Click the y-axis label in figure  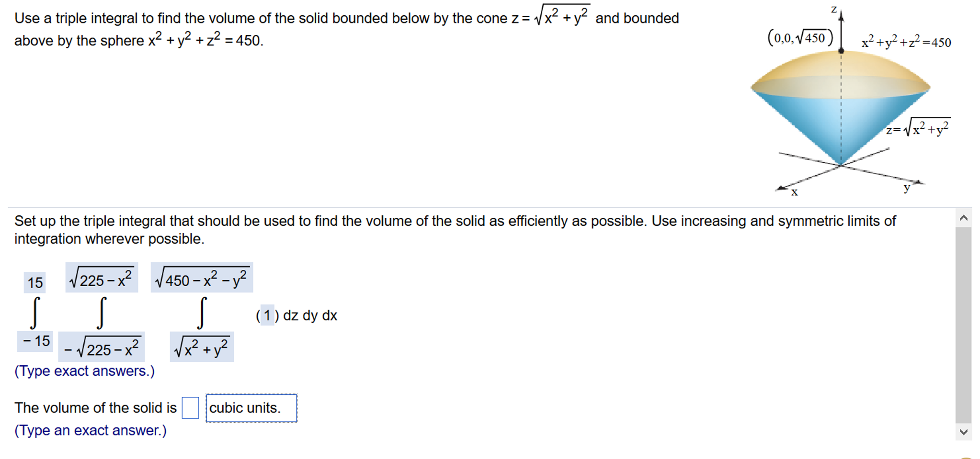tap(907, 187)
